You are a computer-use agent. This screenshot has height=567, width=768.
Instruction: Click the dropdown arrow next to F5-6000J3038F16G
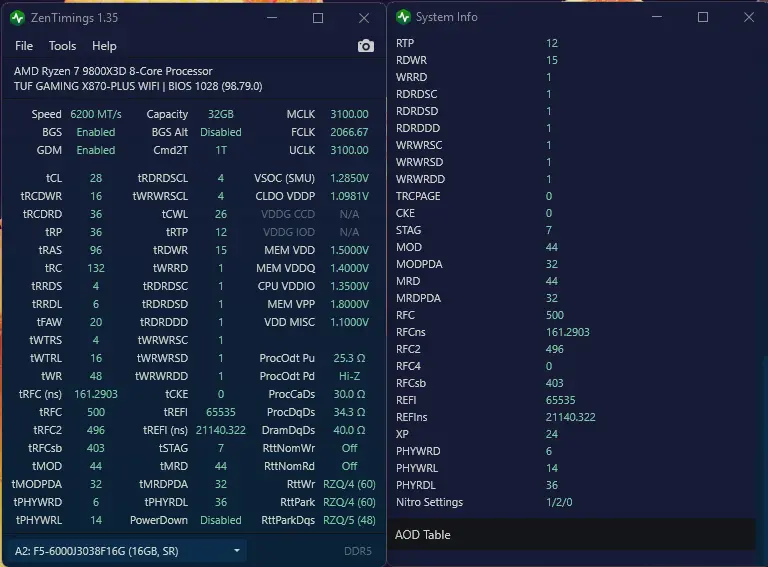point(237,551)
